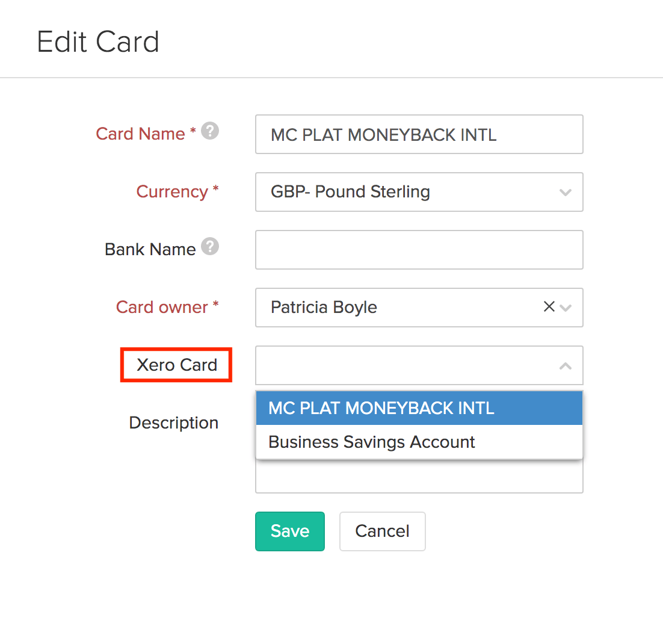Click the Bank Name label text
The height and width of the screenshot is (644, 663).
(150, 249)
